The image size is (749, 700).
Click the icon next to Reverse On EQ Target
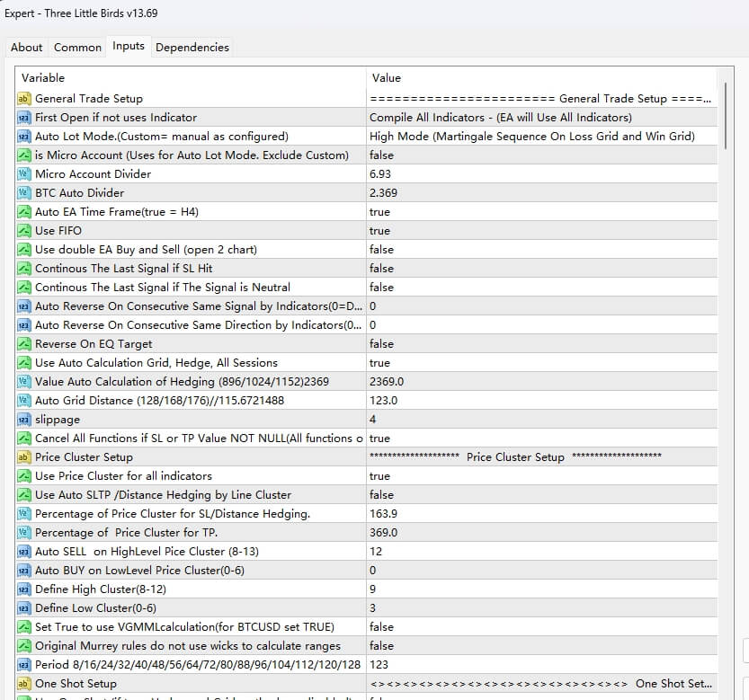tap(24, 344)
